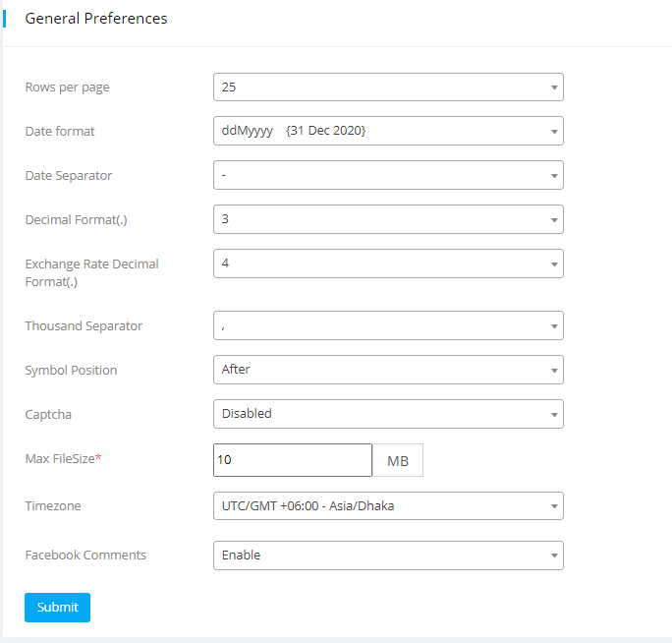This screenshot has width=672, height=643.
Task: Click the 'Max FileSize' text label
Action: [63, 459]
